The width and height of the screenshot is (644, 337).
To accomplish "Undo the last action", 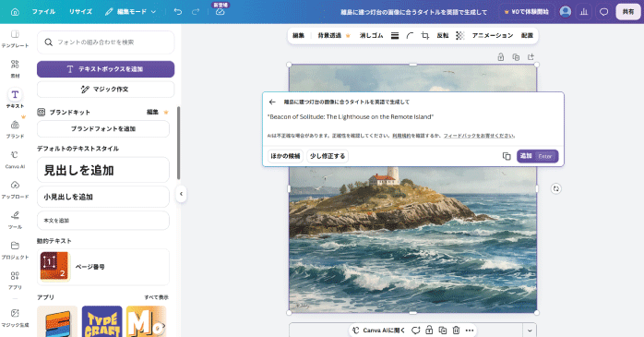I will 178,12.
